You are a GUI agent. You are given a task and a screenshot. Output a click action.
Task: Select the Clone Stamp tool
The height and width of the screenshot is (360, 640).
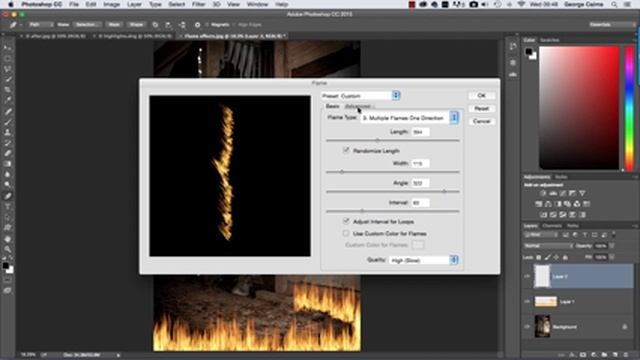click(7, 132)
